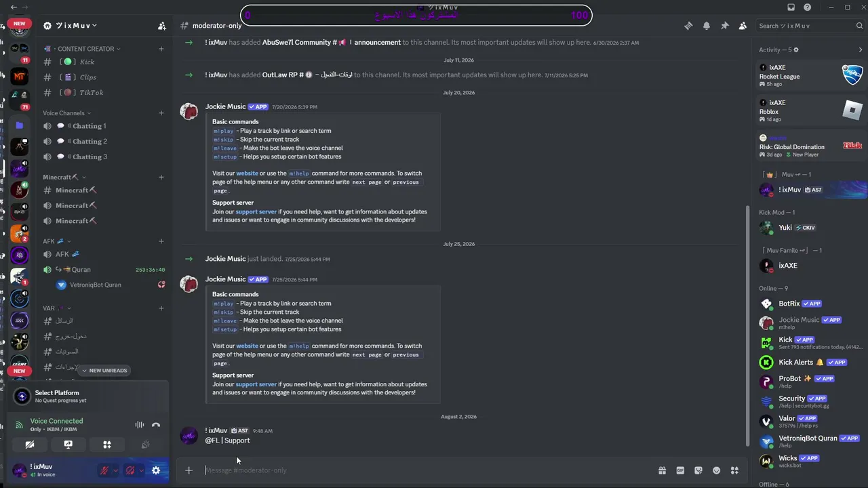This screenshot has width=868, height=488.
Task: Collapse the VAR category
Action: pyautogui.click(x=56, y=308)
